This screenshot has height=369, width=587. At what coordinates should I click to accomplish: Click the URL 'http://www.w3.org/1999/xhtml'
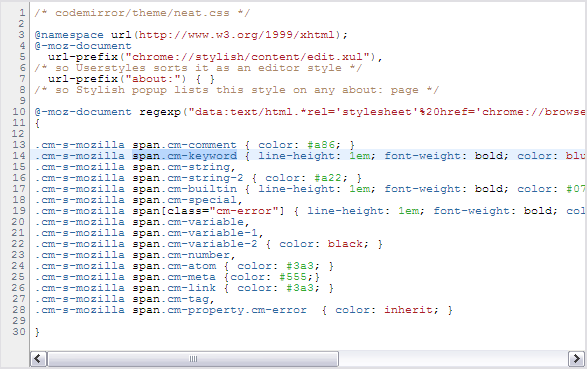click(x=237, y=35)
